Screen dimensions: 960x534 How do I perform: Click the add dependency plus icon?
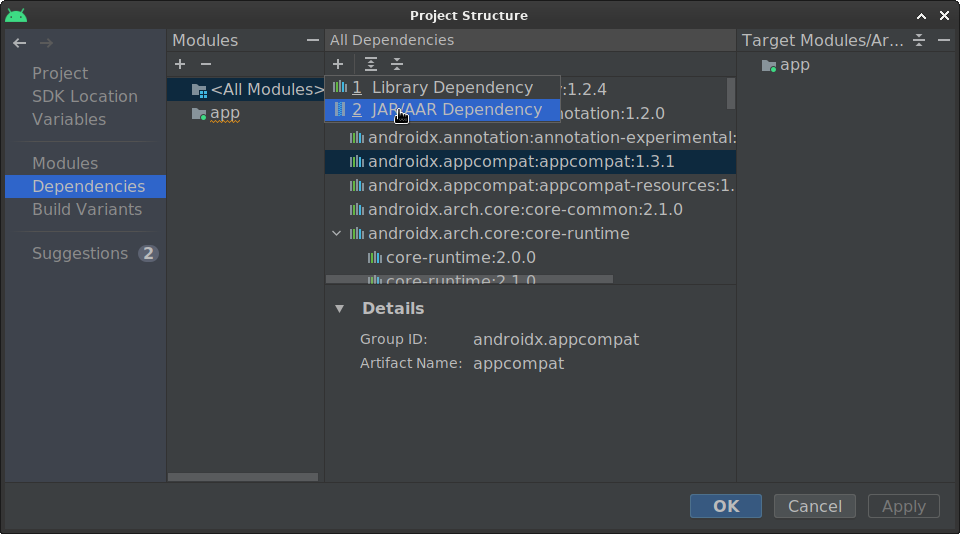338,64
